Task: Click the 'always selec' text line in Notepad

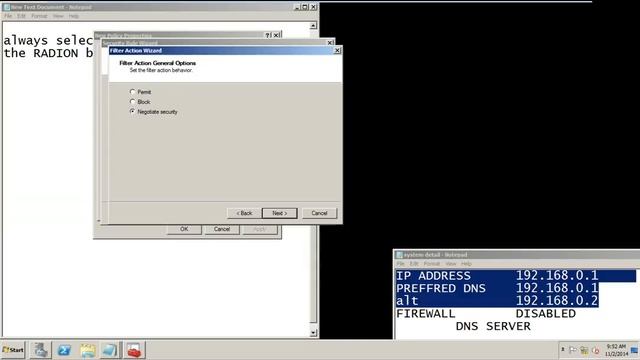Action: coord(48,41)
